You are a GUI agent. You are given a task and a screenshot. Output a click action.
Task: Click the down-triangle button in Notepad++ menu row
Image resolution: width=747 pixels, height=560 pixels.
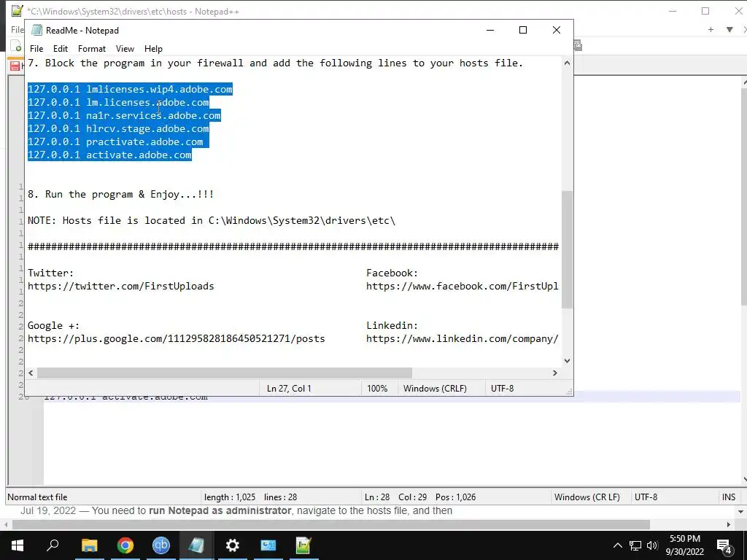click(x=729, y=29)
